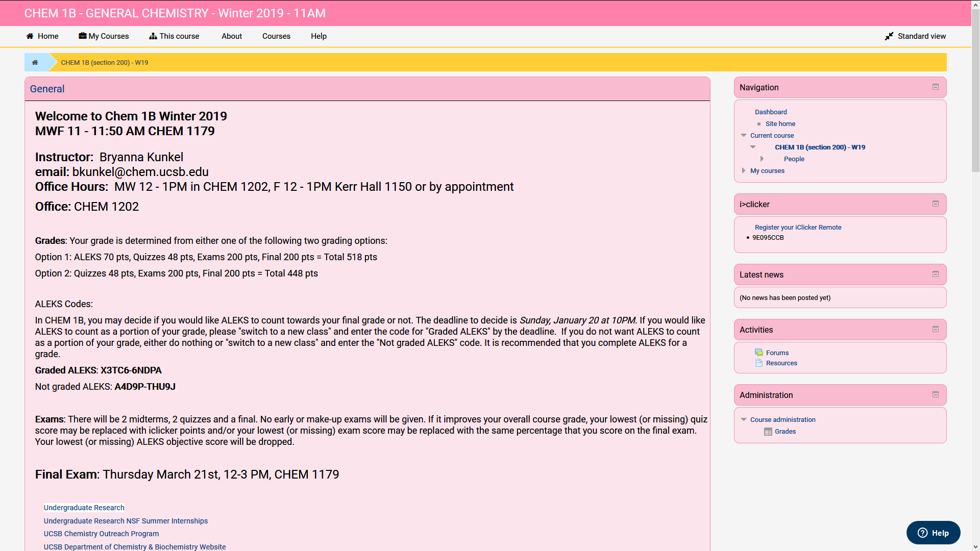
Task: Click the General section heading
Action: point(47,89)
